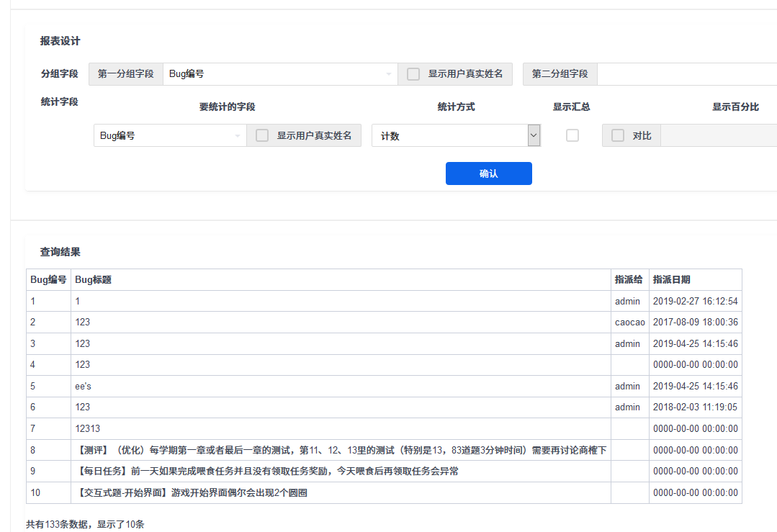
Task: Check 显示用户真实姓名 next to 第一分组字段
Action: pyautogui.click(x=413, y=74)
